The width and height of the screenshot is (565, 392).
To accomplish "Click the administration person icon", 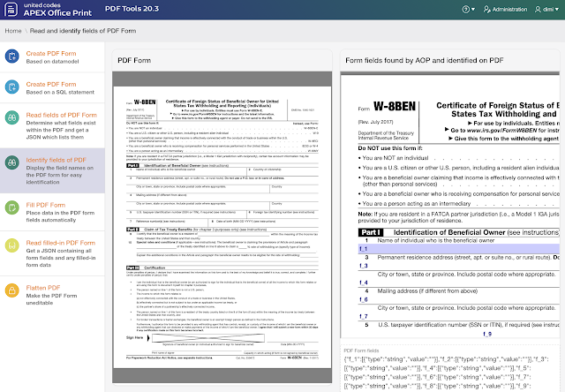I will coord(486,10).
